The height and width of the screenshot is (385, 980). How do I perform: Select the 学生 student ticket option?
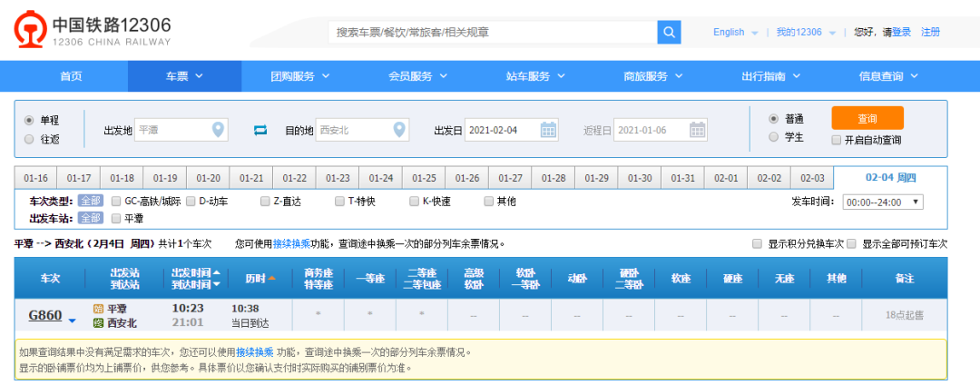773,137
